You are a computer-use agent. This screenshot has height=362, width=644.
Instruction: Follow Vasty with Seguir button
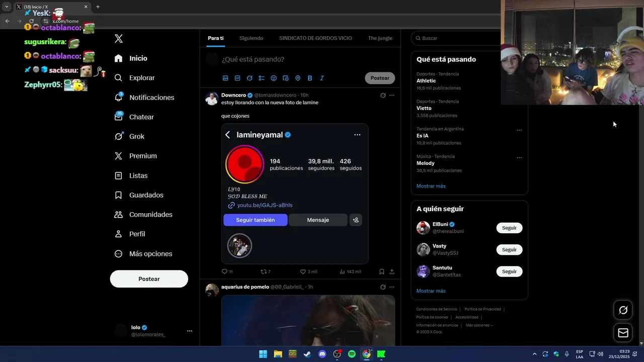509,249
